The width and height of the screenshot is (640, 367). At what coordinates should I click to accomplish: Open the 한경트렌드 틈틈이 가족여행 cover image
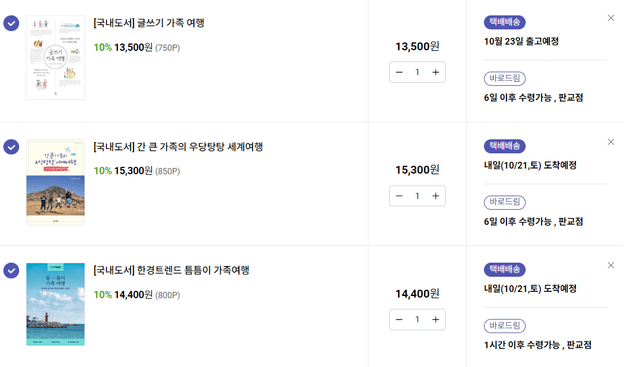click(56, 304)
